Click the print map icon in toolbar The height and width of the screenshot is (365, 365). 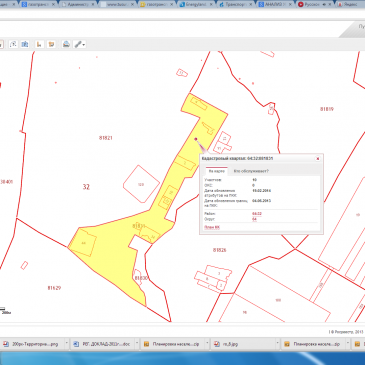66,44
